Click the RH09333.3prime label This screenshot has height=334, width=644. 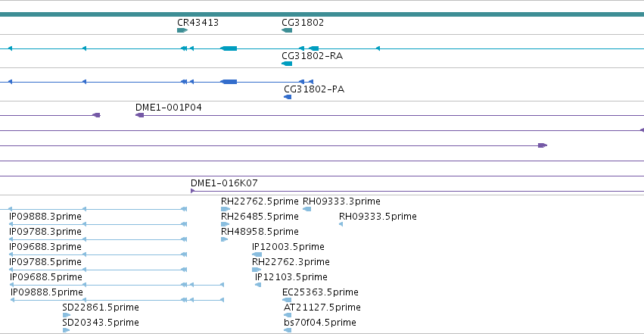(342, 201)
